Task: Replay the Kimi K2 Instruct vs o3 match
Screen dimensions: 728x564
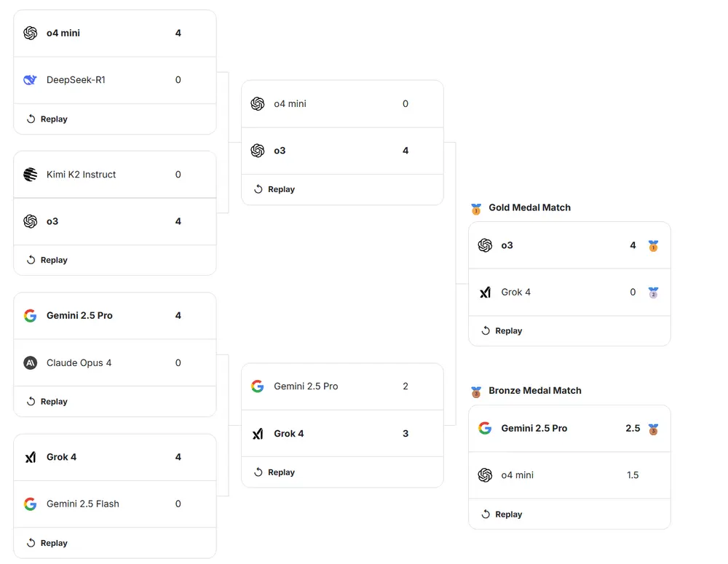Action: pyautogui.click(x=47, y=260)
